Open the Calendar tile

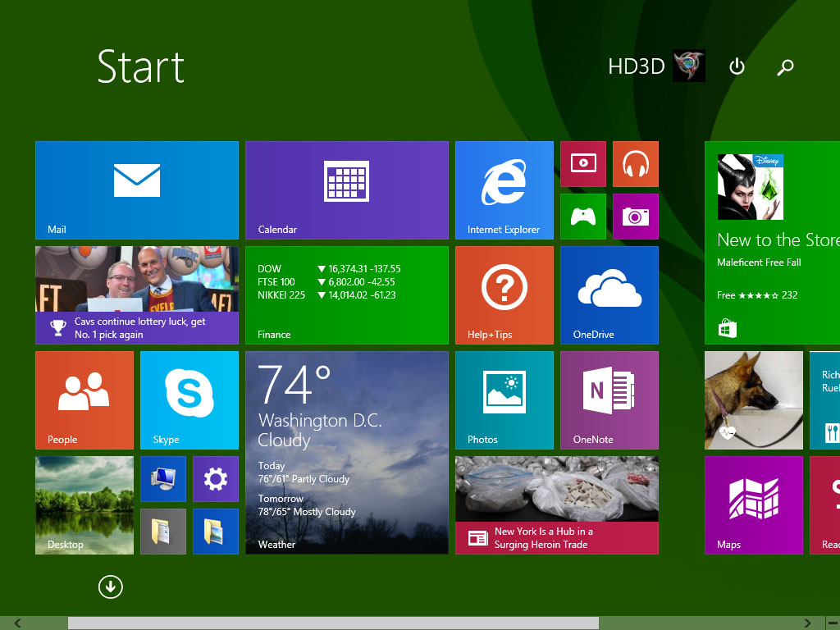point(347,190)
